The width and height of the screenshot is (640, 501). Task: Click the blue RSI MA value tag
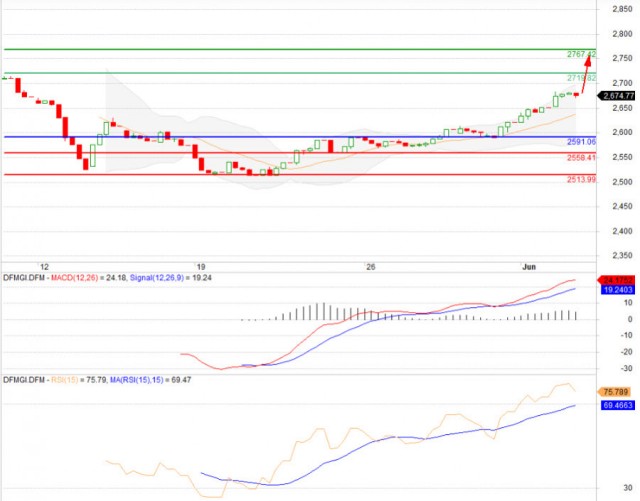click(x=617, y=407)
